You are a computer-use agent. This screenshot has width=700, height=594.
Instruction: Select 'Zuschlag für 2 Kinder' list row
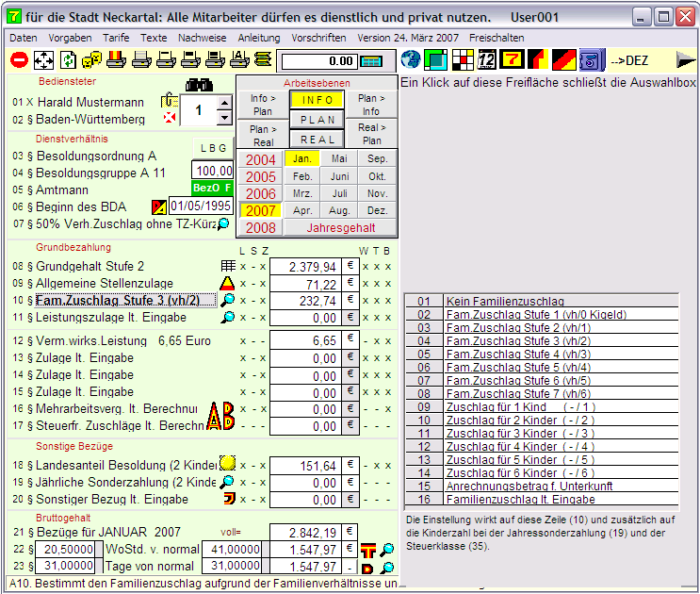click(x=542, y=421)
